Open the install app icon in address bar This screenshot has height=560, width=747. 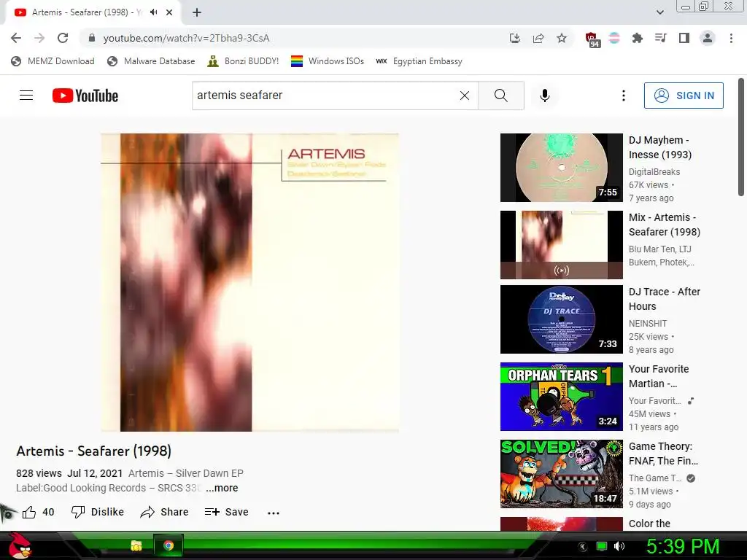pyautogui.click(x=515, y=38)
